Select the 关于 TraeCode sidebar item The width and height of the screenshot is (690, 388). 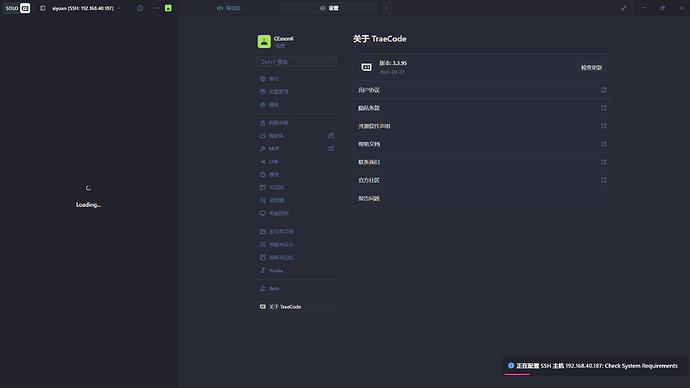click(x=297, y=307)
